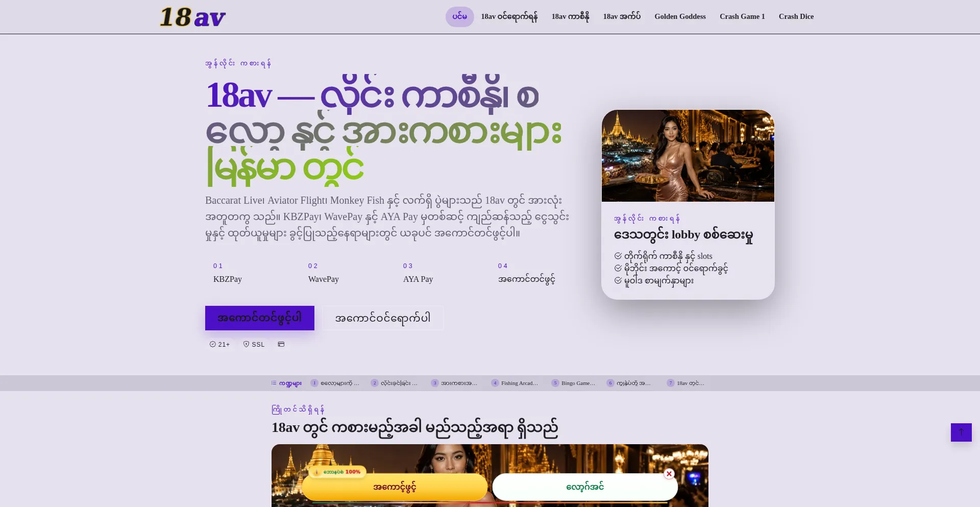The width and height of the screenshot is (980, 507).
Task: Open the '18av ဝင်ရောက်ရန်' navigation item
Action: point(509,17)
